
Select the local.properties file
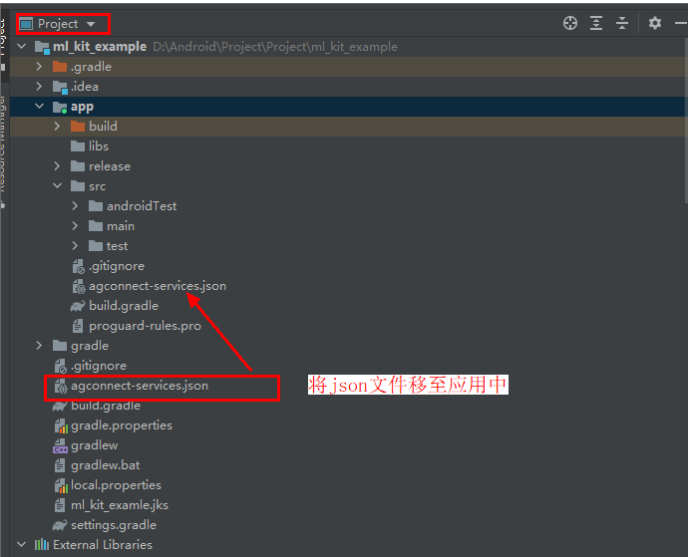pos(116,485)
